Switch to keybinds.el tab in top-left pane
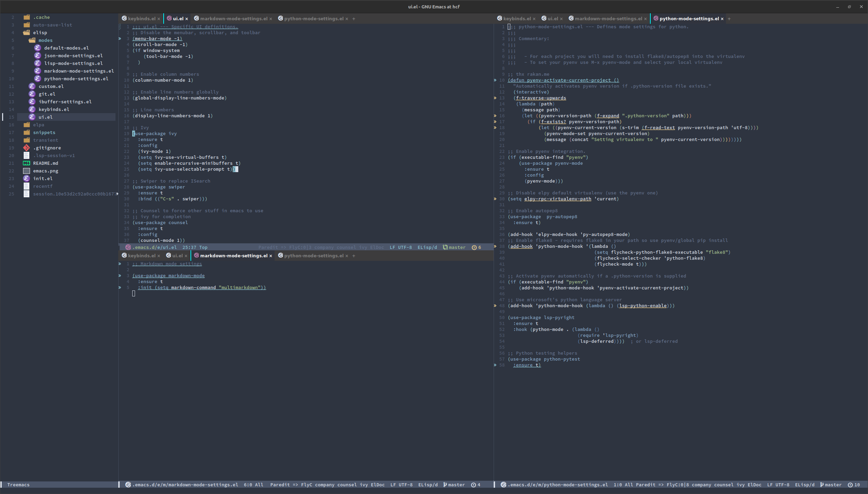 tap(142, 19)
